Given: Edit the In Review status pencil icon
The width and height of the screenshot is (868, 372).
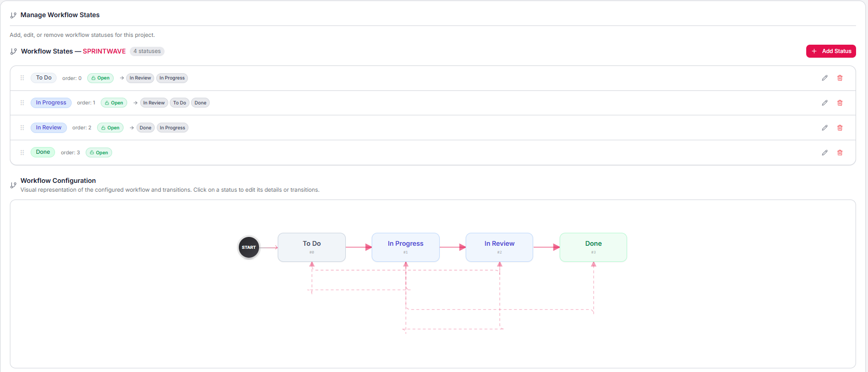Looking at the screenshot, I should tap(824, 128).
